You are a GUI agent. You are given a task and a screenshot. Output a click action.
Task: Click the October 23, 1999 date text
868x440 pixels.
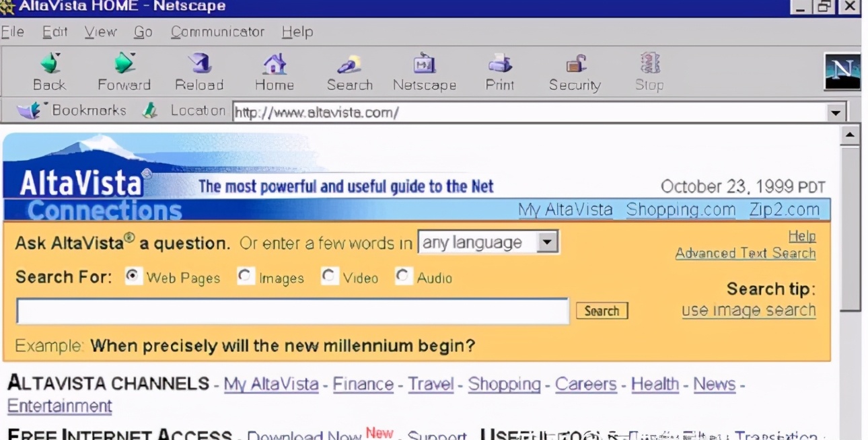click(x=744, y=186)
